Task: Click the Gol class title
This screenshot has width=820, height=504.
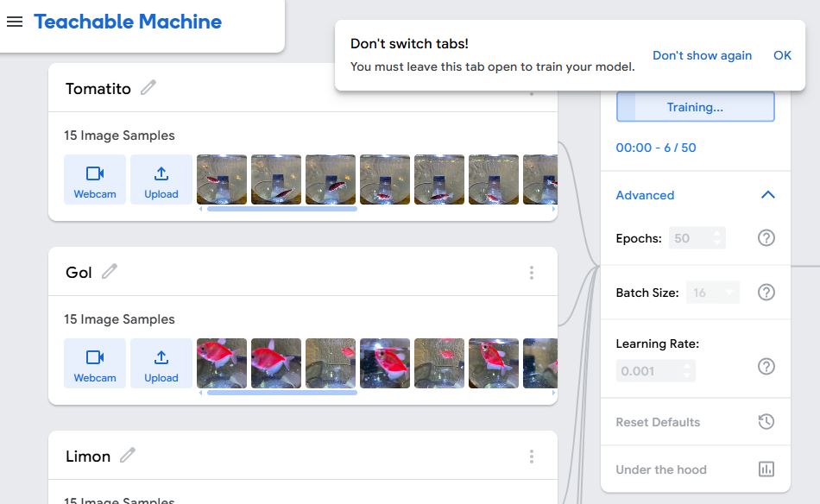Action: pyautogui.click(x=79, y=273)
